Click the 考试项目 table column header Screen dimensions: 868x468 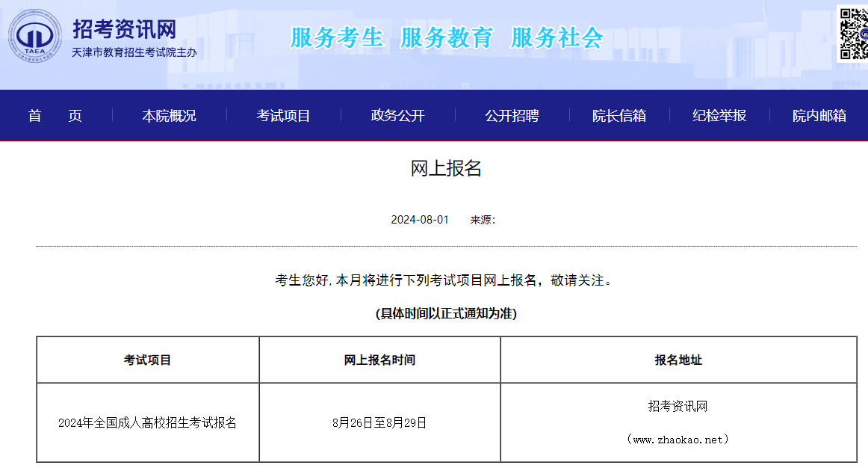coord(147,360)
